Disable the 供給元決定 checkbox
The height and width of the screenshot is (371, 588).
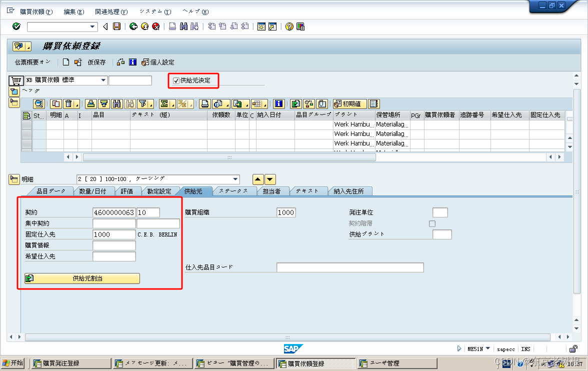(x=176, y=80)
